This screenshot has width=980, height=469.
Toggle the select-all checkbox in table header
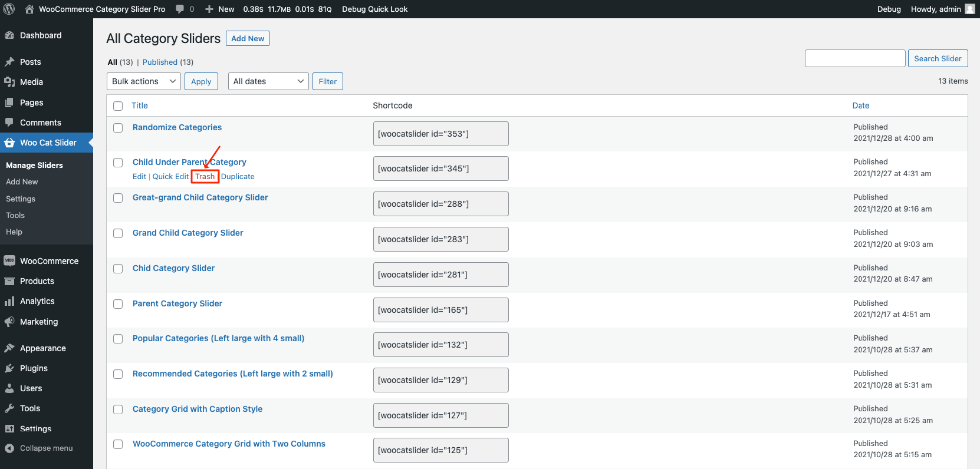(118, 106)
